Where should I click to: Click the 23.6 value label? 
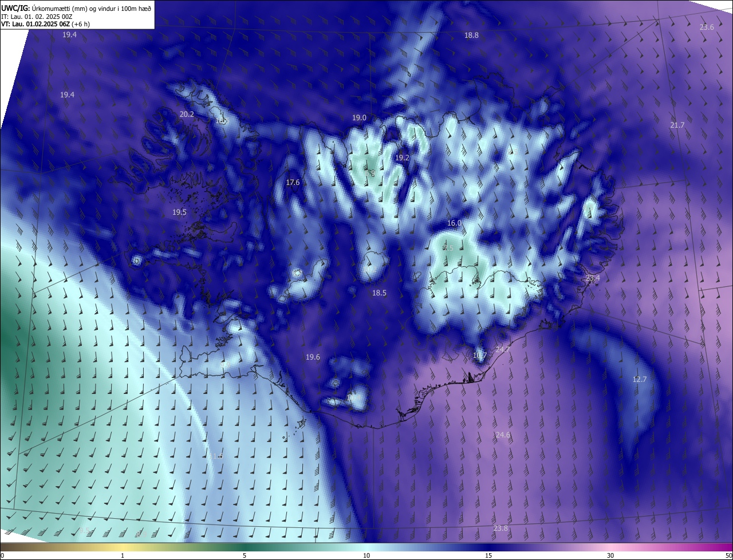pyautogui.click(x=707, y=27)
